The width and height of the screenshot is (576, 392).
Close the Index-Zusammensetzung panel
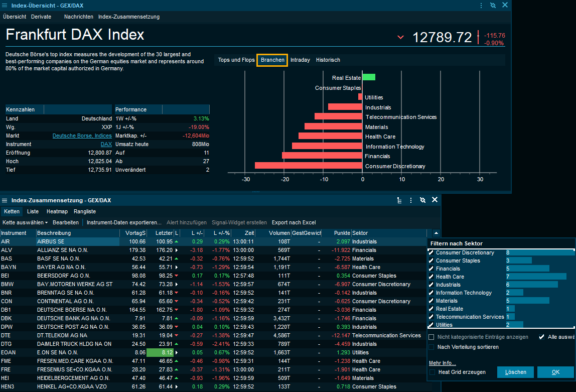(435, 200)
